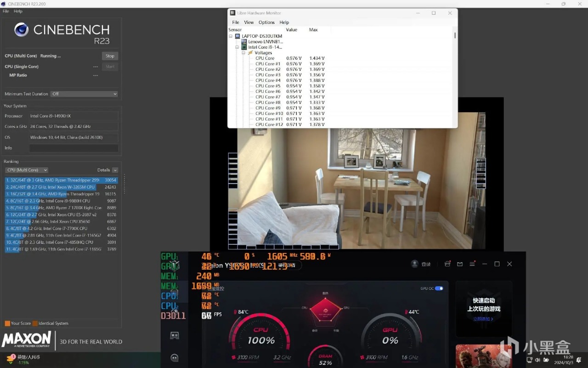Click the Max column header
The image size is (588, 368).
pos(313,29)
